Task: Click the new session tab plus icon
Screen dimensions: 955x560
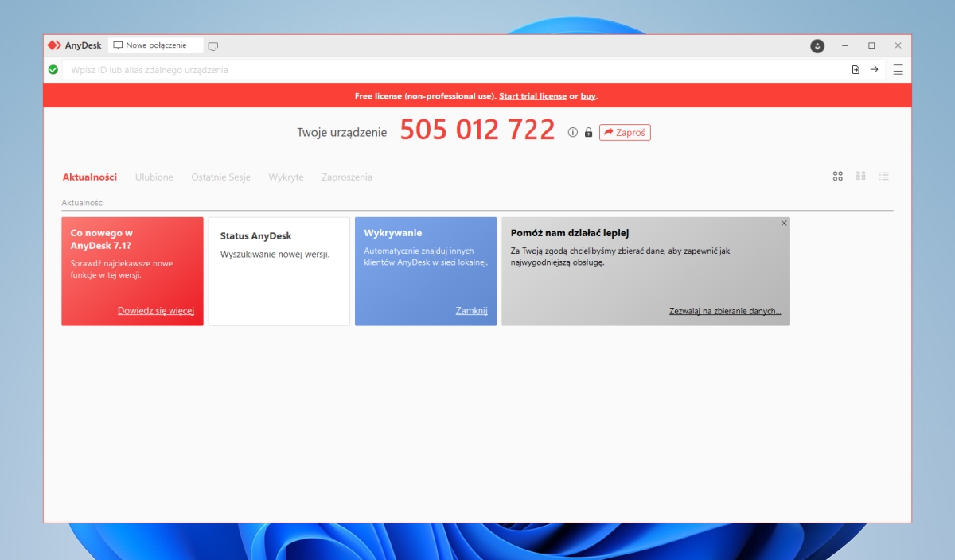Action: (x=212, y=46)
